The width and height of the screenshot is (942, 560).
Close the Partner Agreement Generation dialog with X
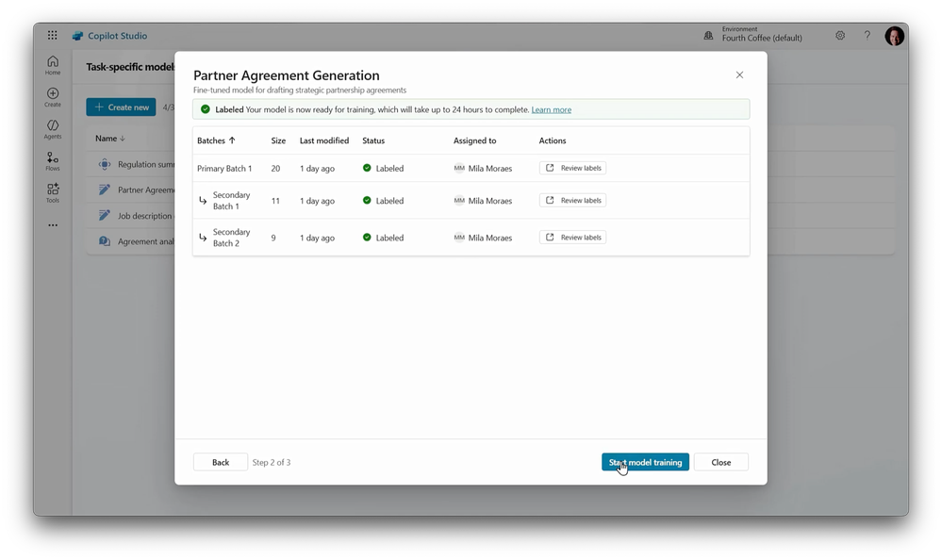739,75
